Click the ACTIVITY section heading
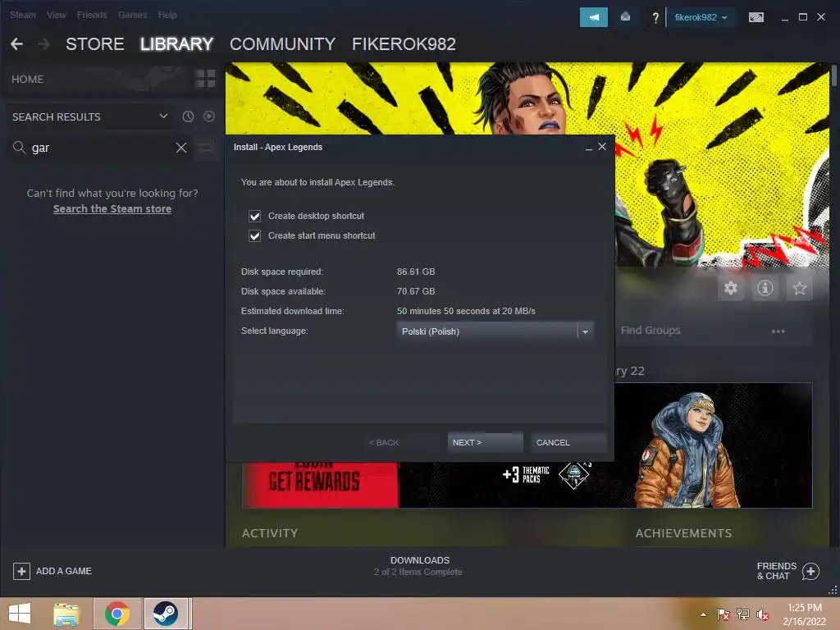840x630 pixels. (x=270, y=533)
